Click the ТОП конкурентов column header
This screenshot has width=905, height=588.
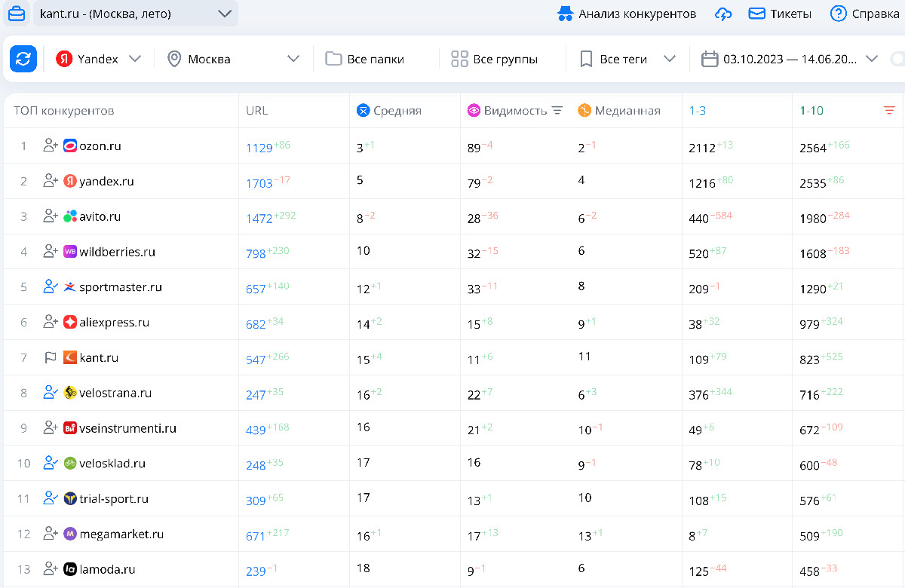64,111
